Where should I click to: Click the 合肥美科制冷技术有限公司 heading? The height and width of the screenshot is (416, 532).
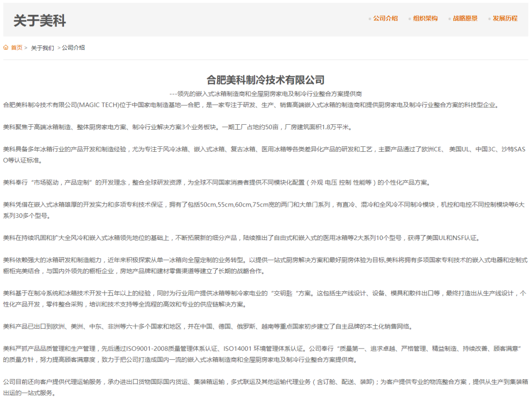[x=266, y=80]
